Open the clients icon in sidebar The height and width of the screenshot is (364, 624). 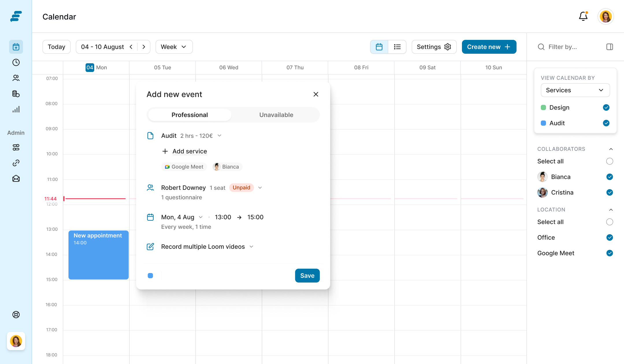click(16, 78)
